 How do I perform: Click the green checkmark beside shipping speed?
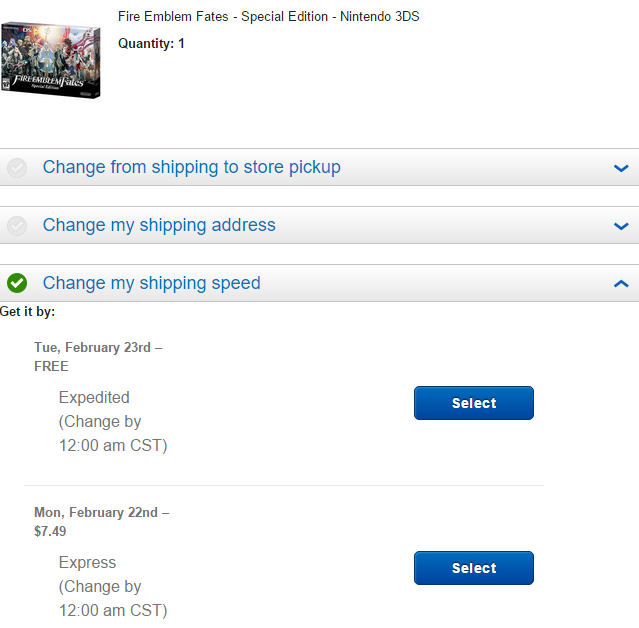(17, 283)
